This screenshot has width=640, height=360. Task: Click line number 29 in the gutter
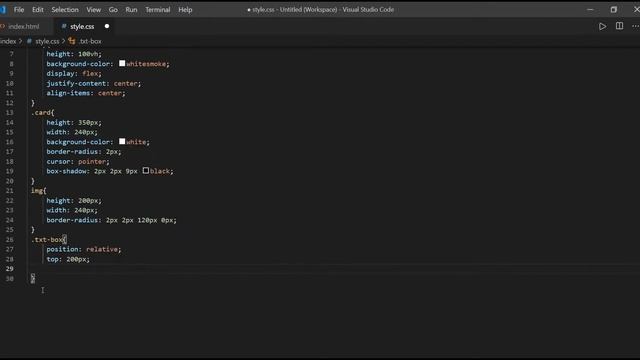pos(9,269)
